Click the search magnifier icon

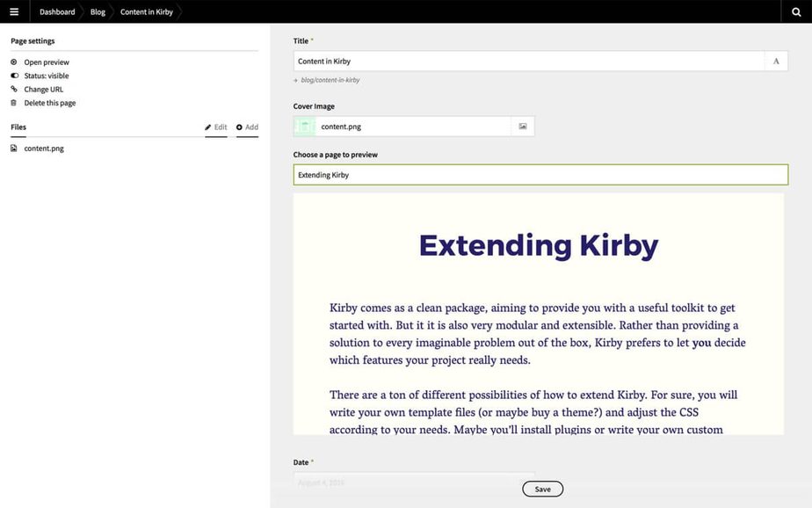pyautogui.click(x=797, y=11)
